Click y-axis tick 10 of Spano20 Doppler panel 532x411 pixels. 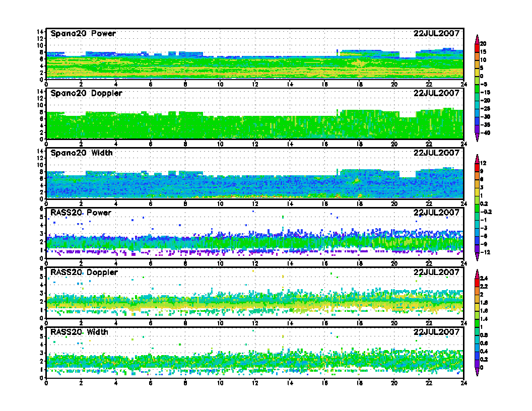tap(40, 105)
